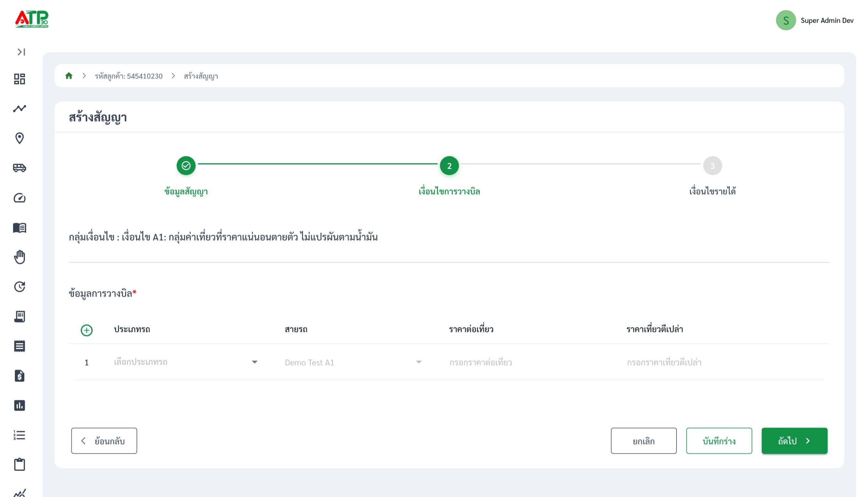
Task: Add a billing row with plus icon
Action: [x=87, y=330]
